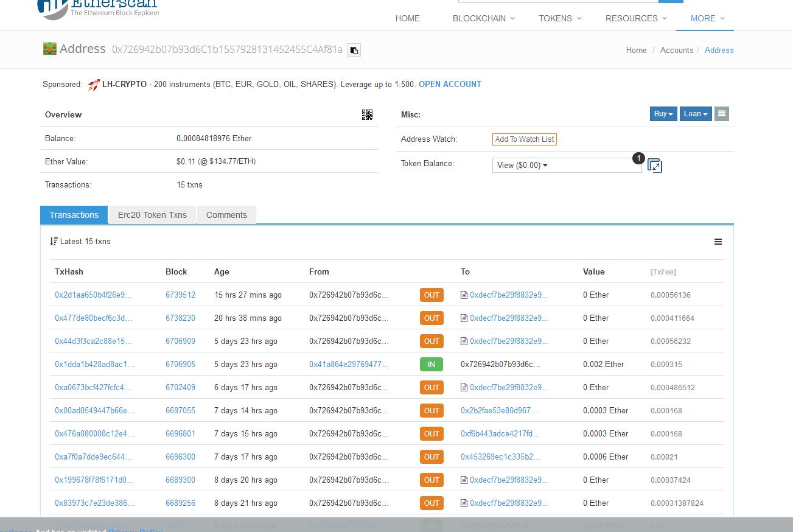The image size is (793, 532).
Task: Open block 6696300
Action: pos(180,457)
